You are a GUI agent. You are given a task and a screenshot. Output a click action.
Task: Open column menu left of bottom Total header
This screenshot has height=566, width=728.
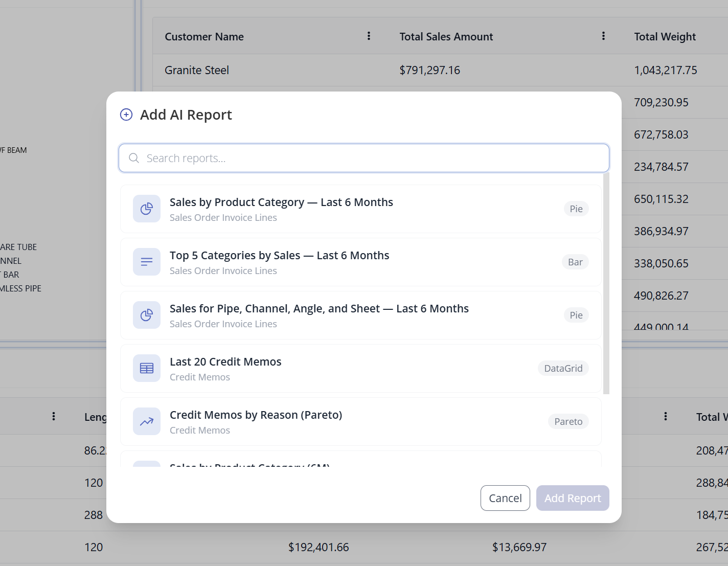[666, 416]
